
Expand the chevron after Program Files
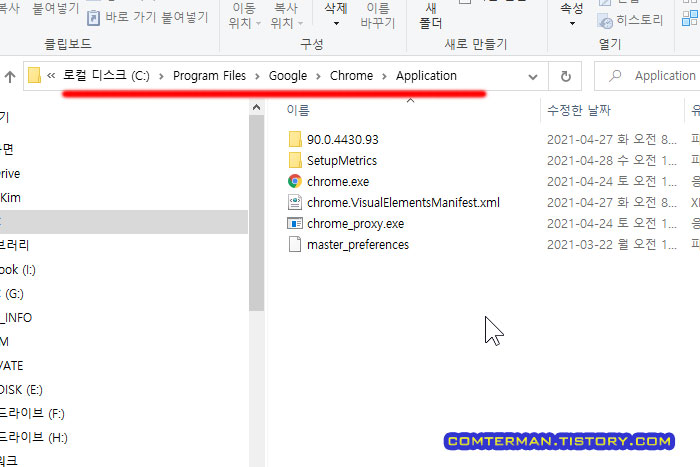pos(257,76)
